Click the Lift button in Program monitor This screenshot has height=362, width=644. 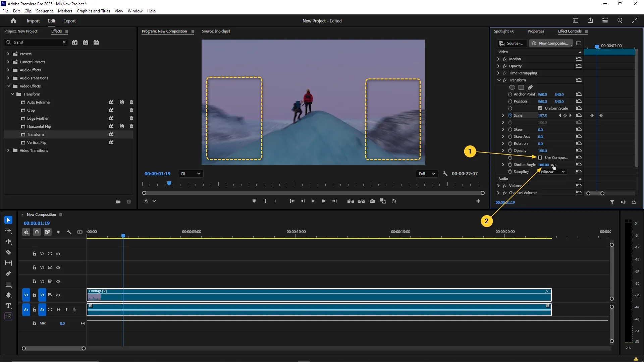click(x=351, y=201)
